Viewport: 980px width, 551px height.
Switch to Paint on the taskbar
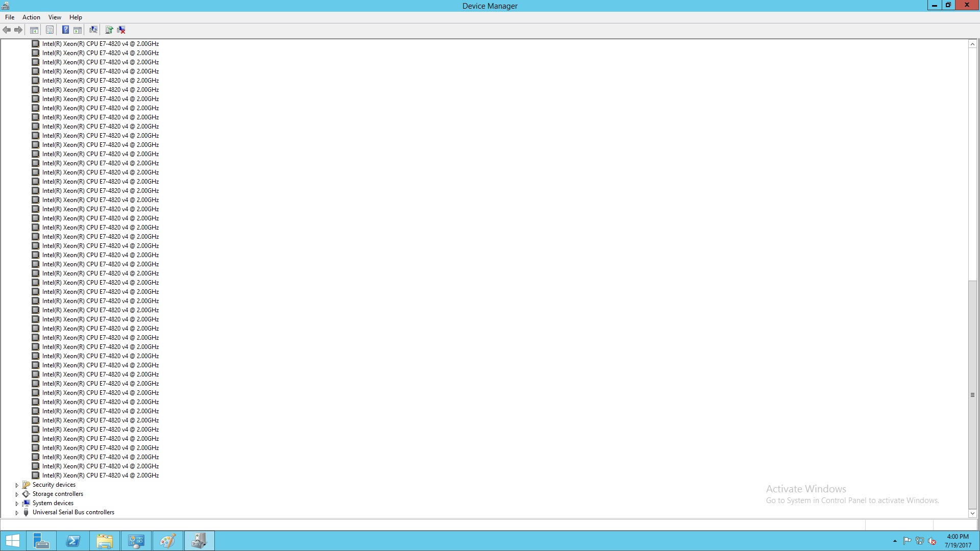[168, 541]
